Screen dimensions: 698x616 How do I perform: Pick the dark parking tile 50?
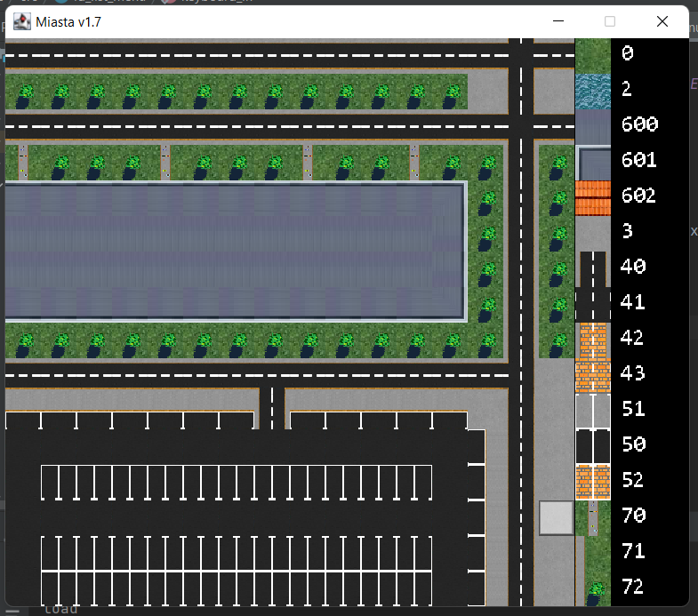[593, 446]
